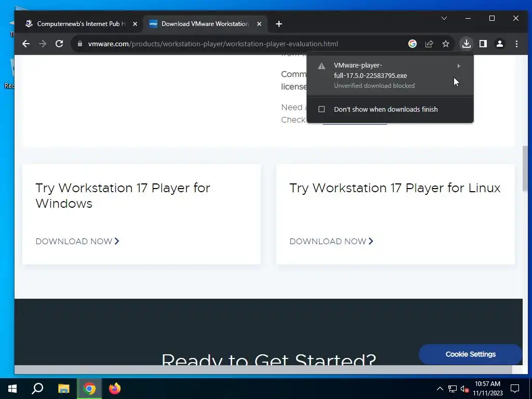Image resolution: width=532 pixels, height=399 pixels.
Task: Close the Computernewb's Internet Pub tab
Action: [x=135, y=24]
